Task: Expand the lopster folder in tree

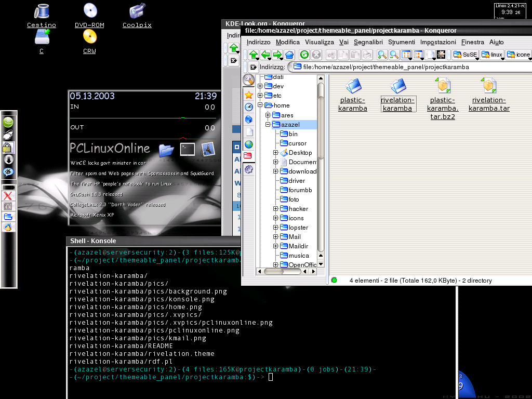Action: [275, 228]
